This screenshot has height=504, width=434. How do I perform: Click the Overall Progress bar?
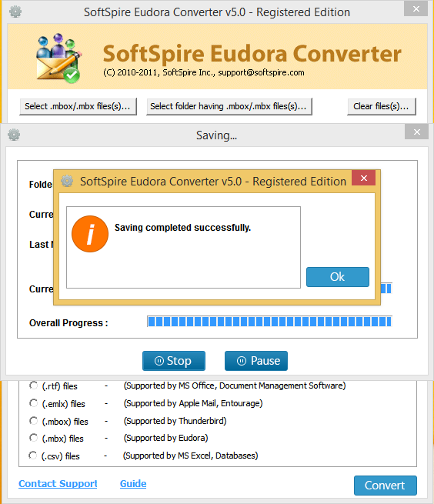[269, 322]
